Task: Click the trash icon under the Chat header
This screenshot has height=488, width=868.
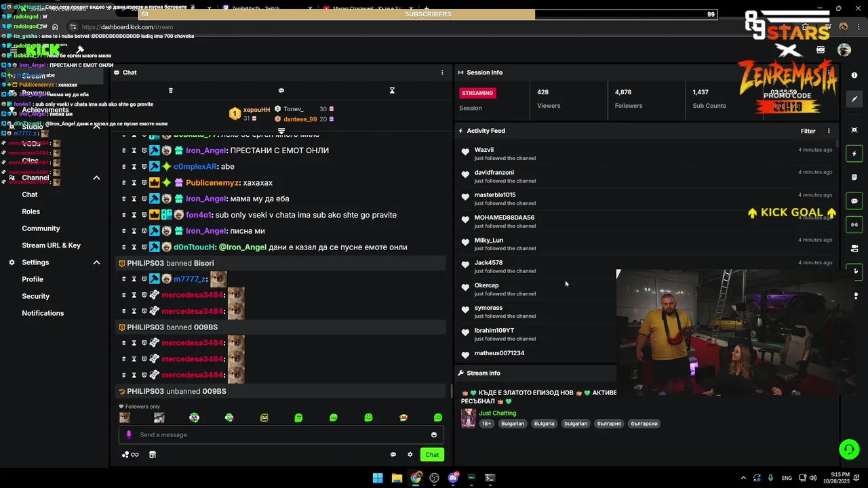Action: pyautogui.click(x=171, y=90)
